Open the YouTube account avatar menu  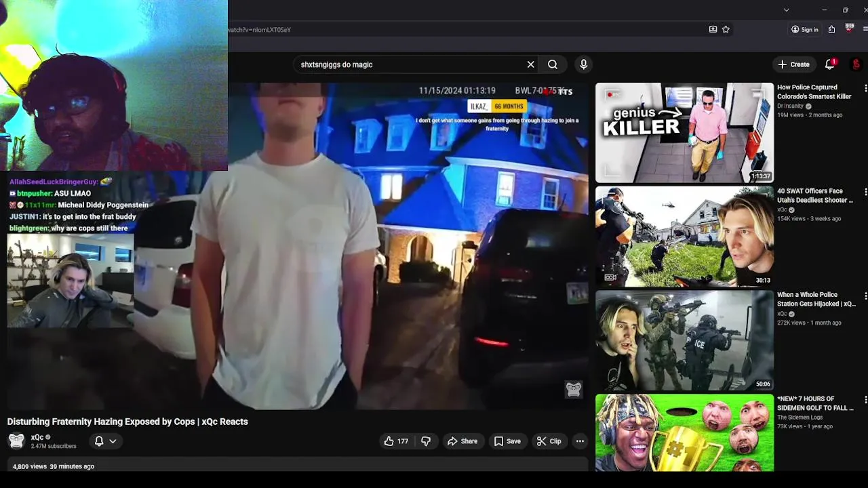[x=856, y=64]
